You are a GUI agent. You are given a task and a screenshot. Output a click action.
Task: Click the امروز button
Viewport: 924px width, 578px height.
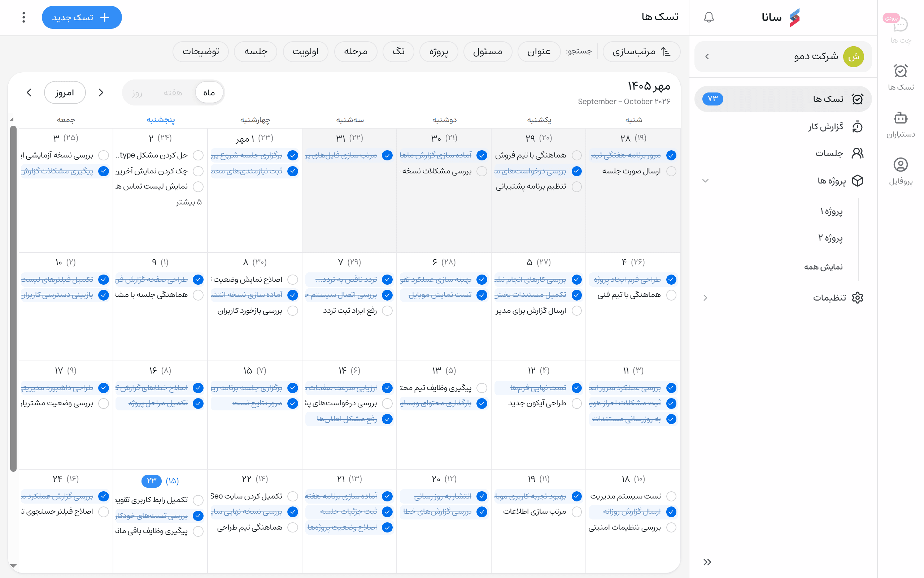(x=65, y=92)
